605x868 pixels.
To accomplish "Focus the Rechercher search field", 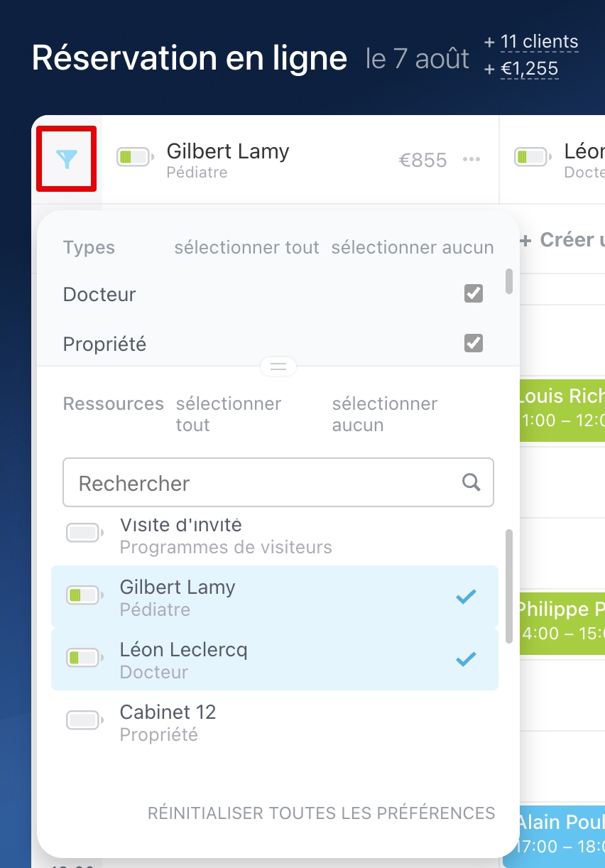I will click(x=263, y=483).
